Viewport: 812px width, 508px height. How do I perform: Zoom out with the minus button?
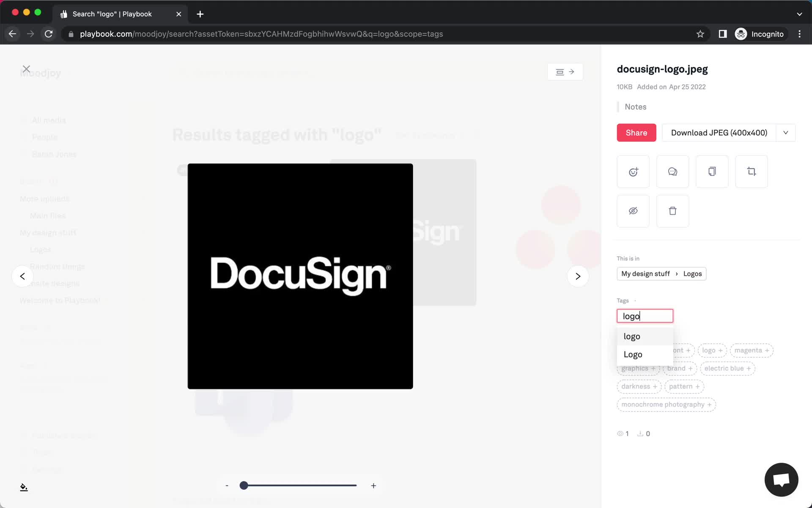coord(227,486)
